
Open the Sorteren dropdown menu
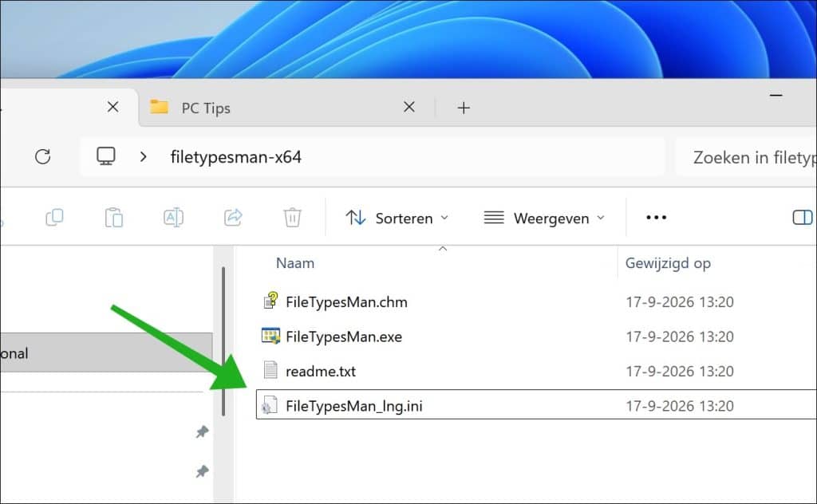[x=397, y=218]
